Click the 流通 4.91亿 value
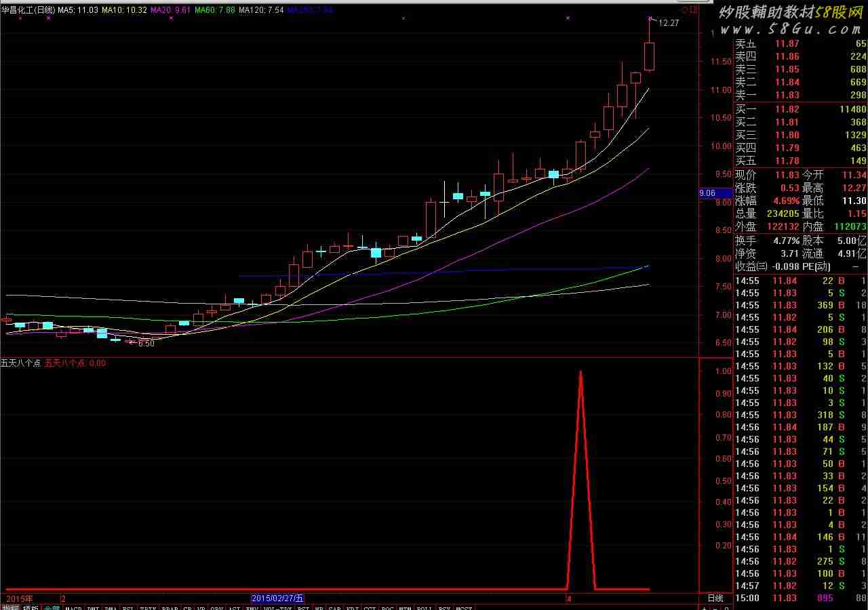The image size is (868, 610). click(852, 253)
